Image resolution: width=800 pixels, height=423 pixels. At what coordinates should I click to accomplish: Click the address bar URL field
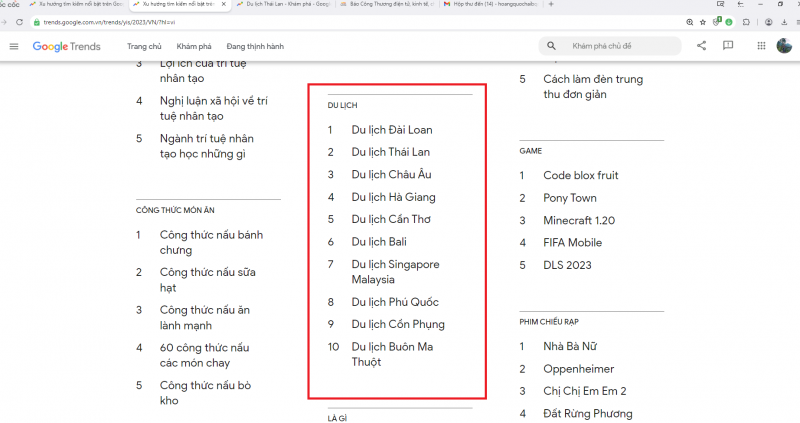(x=300, y=20)
